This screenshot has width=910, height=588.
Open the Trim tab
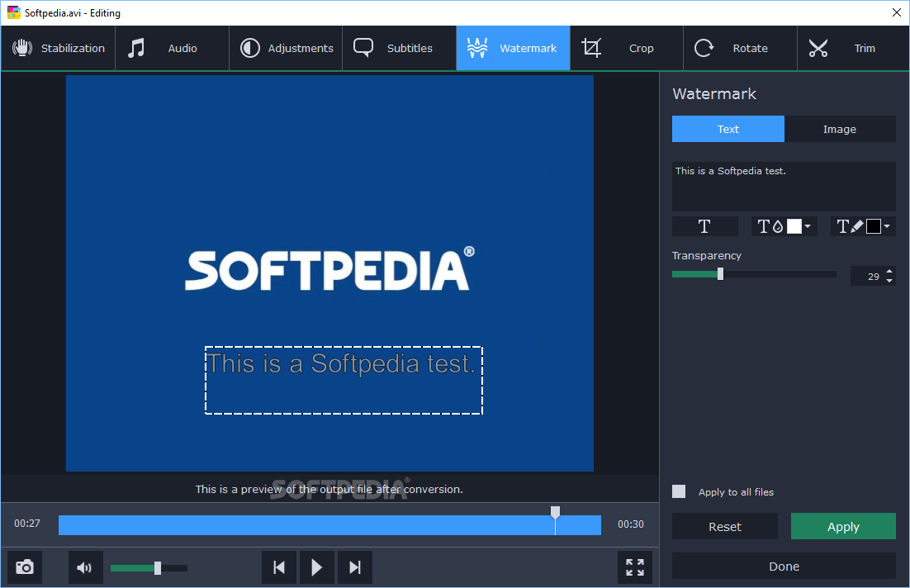tap(853, 48)
